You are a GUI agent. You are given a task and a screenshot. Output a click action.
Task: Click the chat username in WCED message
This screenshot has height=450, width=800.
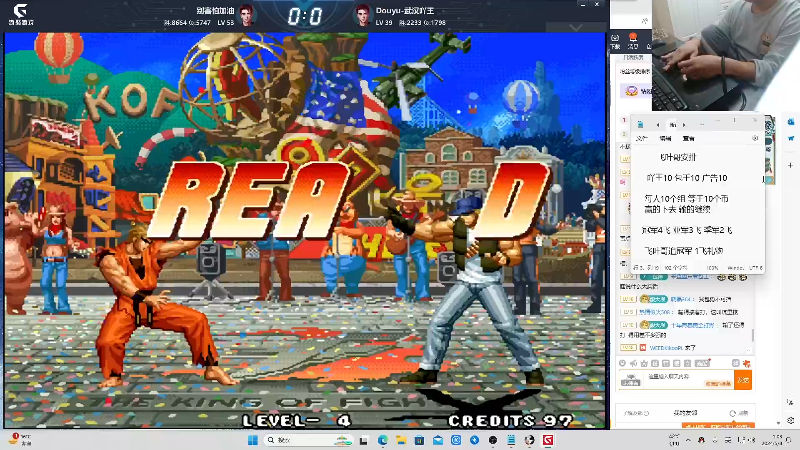coord(666,348)
